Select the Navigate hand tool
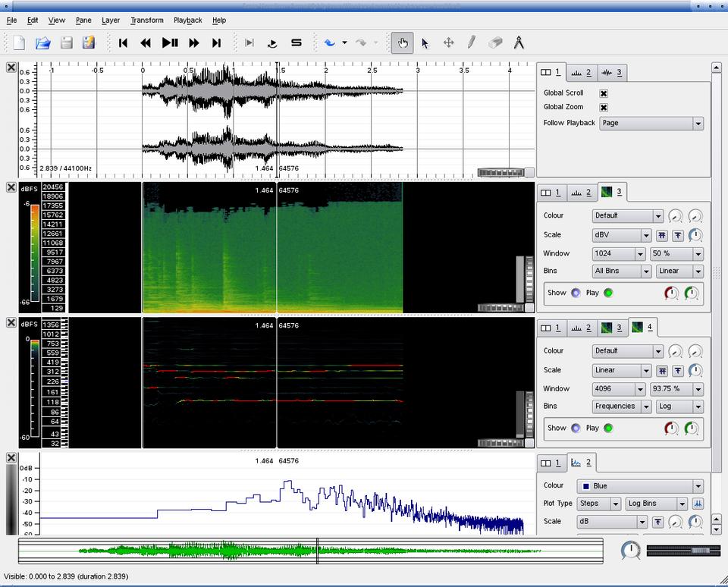Screen dimensions: 728x587 click(x=402, y=43)
